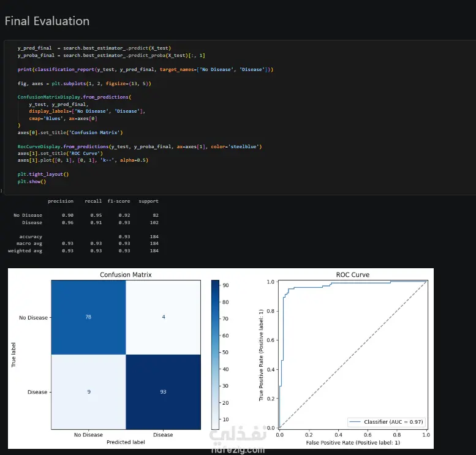Click the plt.show() line
This screenshot has height=455, width=476.
[x=32, y=181]
